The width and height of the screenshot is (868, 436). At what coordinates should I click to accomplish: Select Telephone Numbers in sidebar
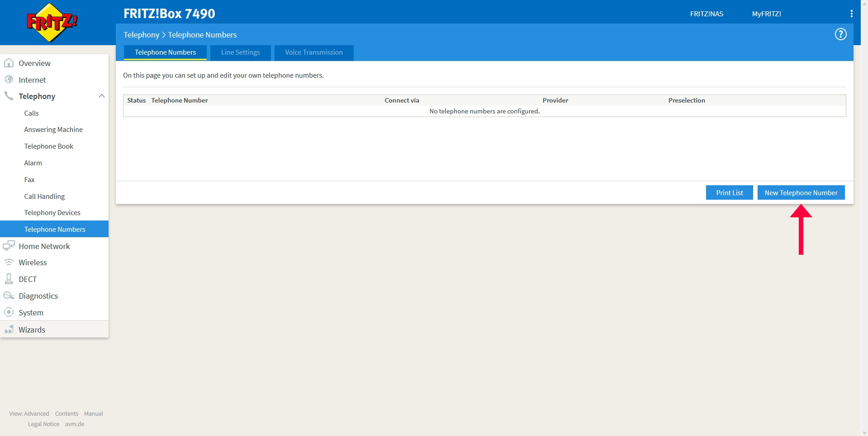[54, 229]
